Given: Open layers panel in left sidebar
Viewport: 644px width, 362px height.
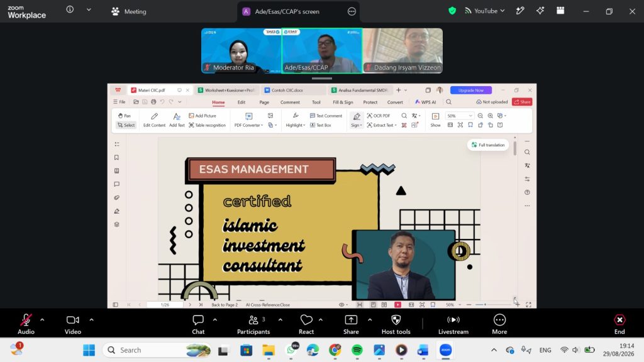Looking at the screenshot, I should 116,224.
